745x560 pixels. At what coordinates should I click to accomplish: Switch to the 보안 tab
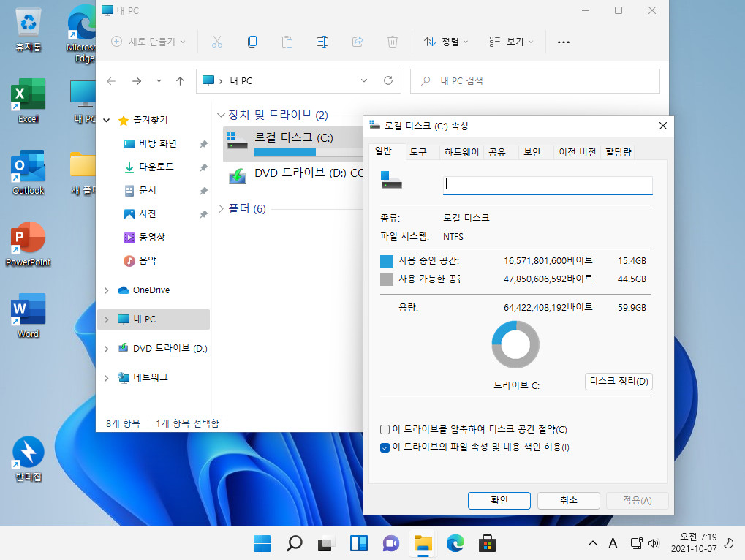(x=532, y=152)
